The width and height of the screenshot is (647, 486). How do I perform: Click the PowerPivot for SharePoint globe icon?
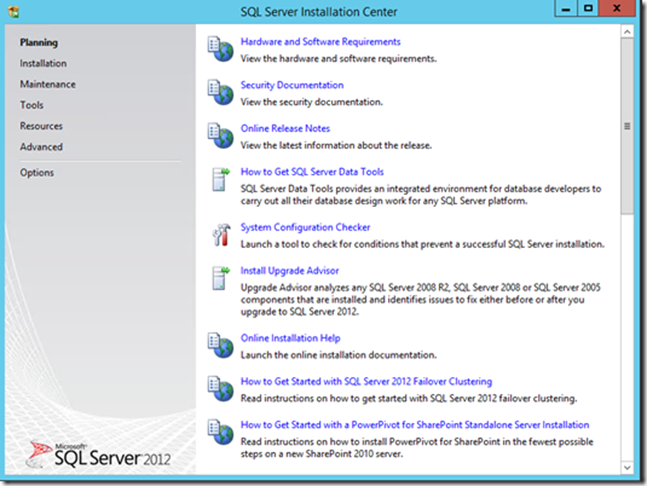220,432
